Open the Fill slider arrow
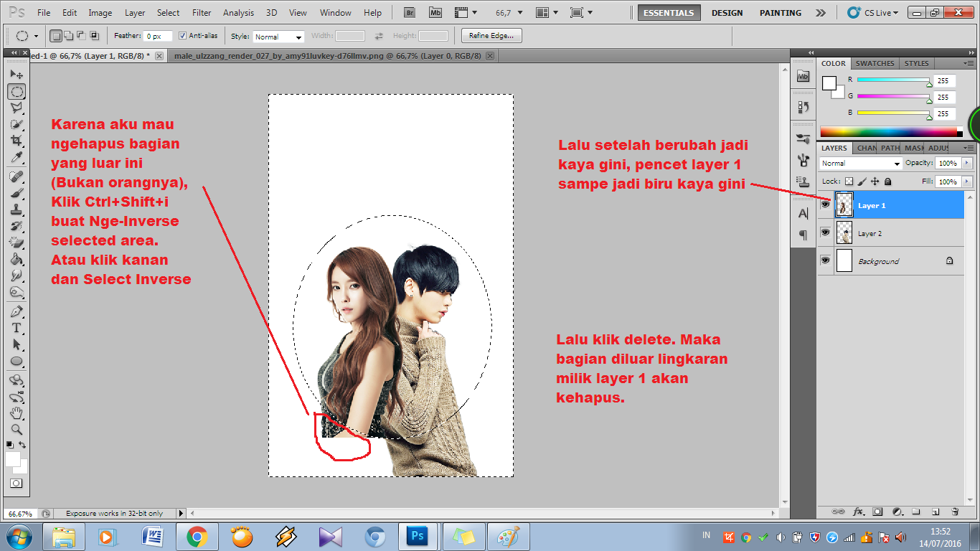This screenshot has height=551, width=980. pos(967,182)
